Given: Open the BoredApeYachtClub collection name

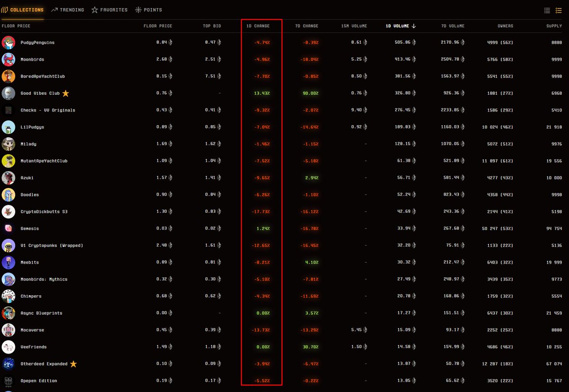Looking at the screenshot, I should [43, 76].
